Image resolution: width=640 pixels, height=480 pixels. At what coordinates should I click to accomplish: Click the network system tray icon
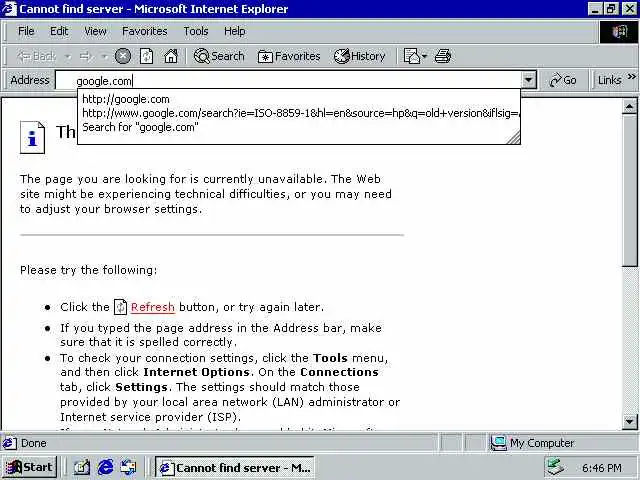pos(556,467)
